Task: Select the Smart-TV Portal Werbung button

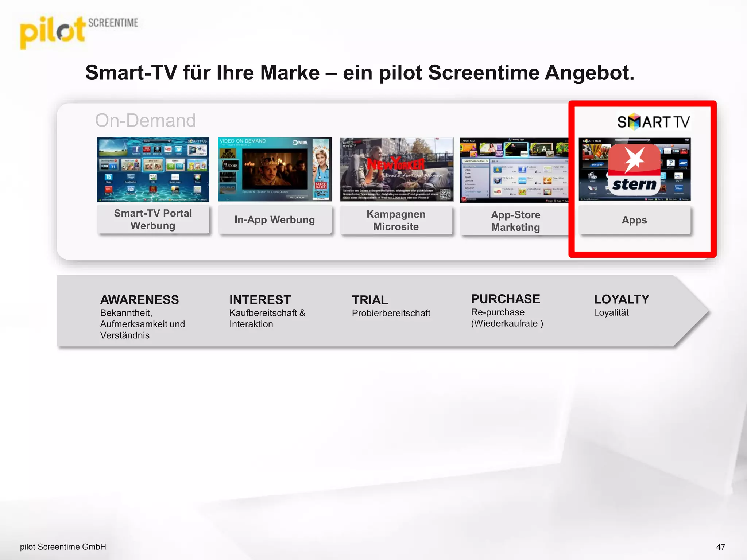Action: pyautogui.click(x=153, y=219)
